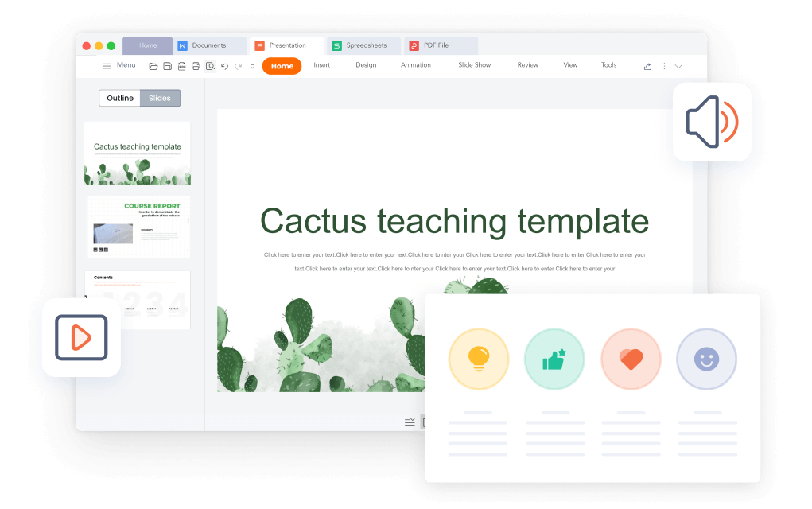Click the orange Home button

pos(282,66)
